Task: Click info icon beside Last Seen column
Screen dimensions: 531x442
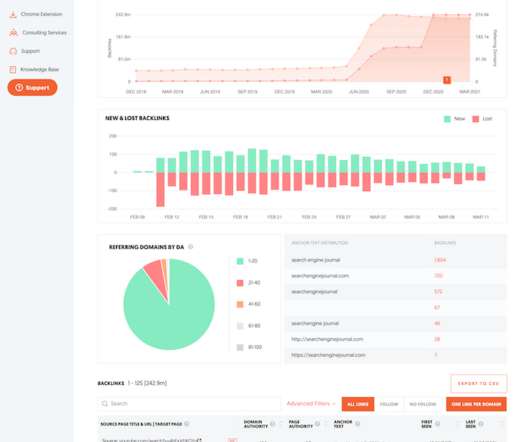Action: click(481, 424)
